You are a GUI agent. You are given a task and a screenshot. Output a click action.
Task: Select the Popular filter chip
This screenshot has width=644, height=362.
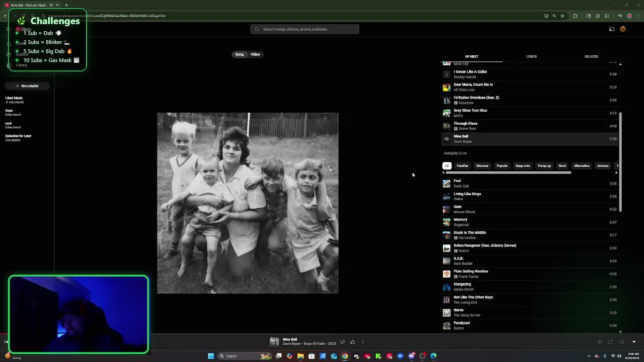502,166
